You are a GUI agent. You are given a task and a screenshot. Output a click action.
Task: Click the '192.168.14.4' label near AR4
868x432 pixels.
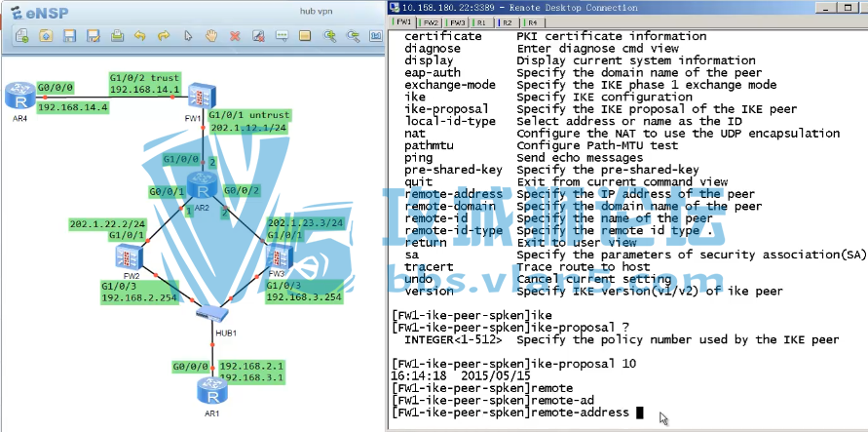pyautogui.click(x=72, y=107)
